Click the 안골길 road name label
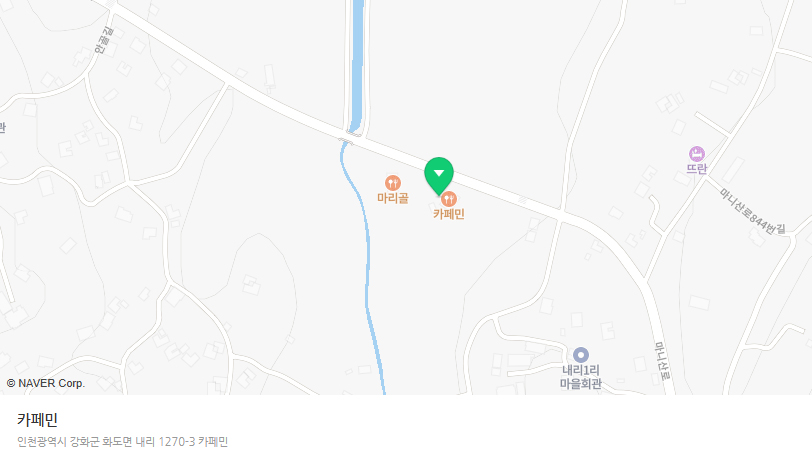Image resolution: width=812 pixels, height=460 pixels. 104,40
